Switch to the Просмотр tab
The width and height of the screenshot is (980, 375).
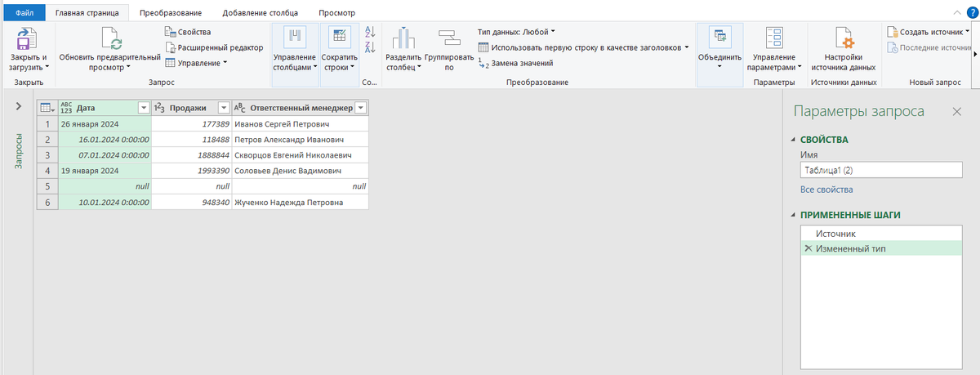[336, 13]
